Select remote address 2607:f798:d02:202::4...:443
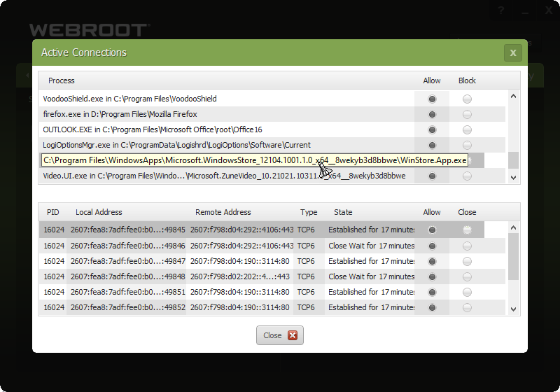The image size is (560, 392). 239,276
